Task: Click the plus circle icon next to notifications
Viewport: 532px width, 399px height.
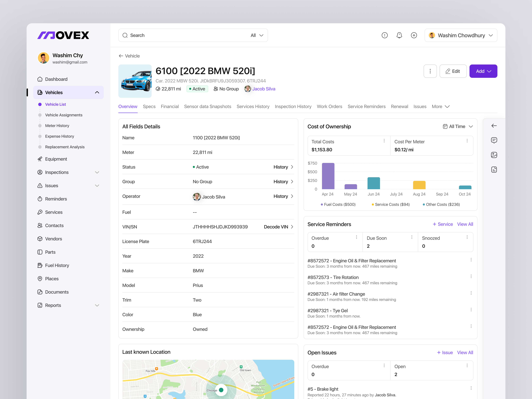Action: point(414,35)
